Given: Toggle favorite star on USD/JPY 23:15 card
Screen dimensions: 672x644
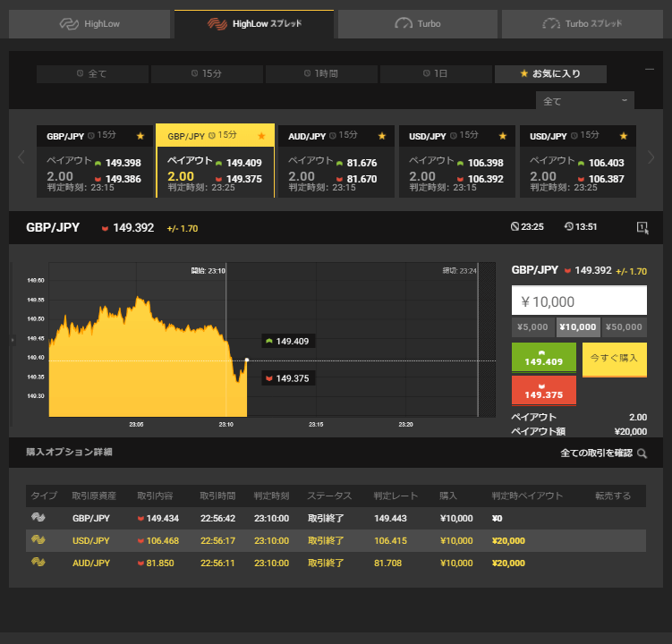Looking at the screenshot, I should click(503, 136).
